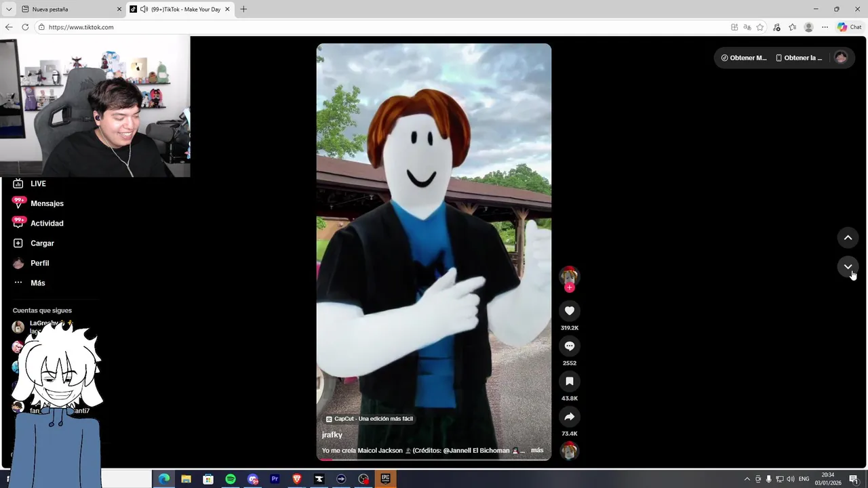Close the Nueva pestaña tab
This screenshot has height=488, width=868.
(119, 9)
